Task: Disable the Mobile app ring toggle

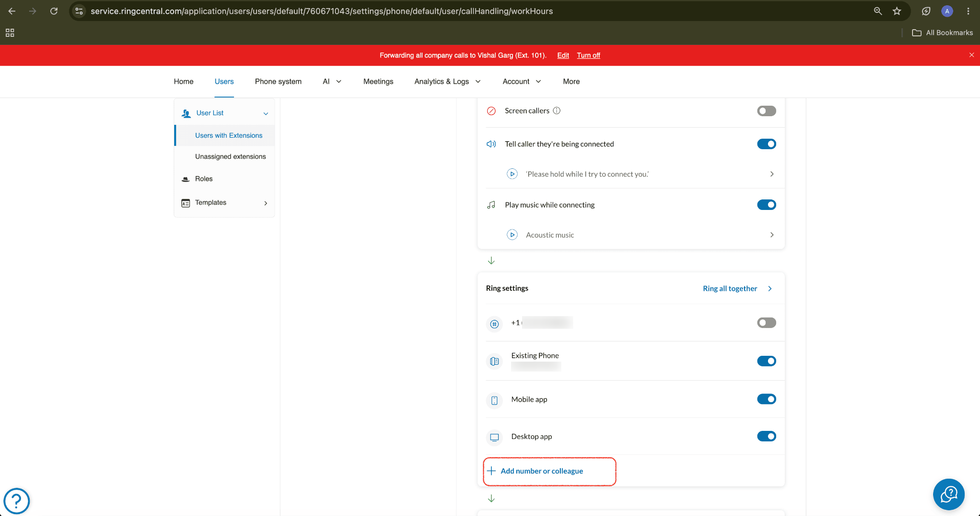Action: 766,399
